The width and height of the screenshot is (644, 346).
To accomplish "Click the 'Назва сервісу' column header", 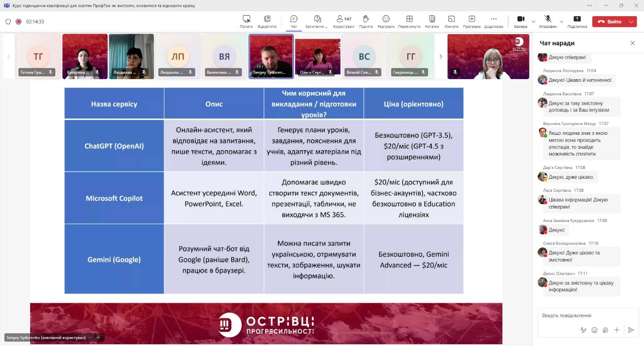I will [x=114, y=104].
